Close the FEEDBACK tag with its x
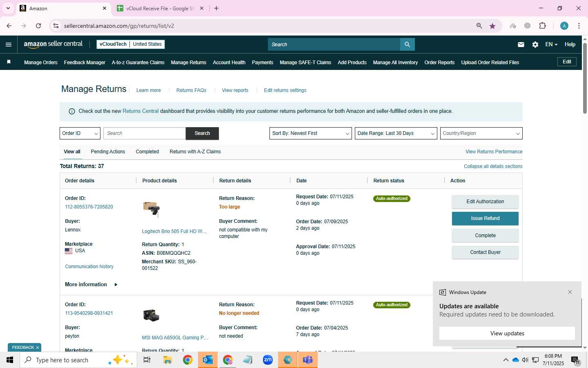Viewport: 588px width, 368px height. pos(38,348)
